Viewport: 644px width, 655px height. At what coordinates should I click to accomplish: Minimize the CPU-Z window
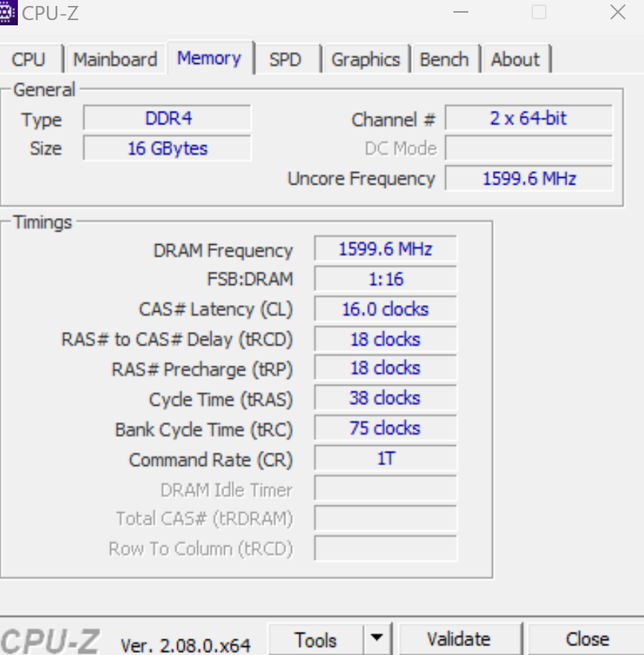(461, 13)
